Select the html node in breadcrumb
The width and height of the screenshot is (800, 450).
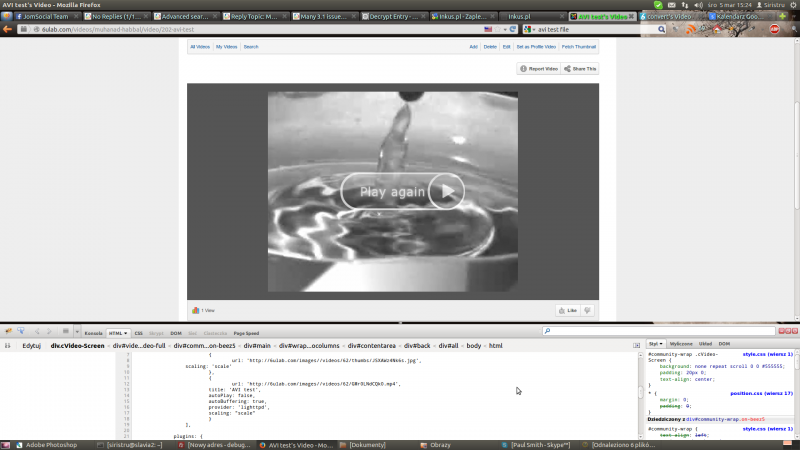click(495, 345)
